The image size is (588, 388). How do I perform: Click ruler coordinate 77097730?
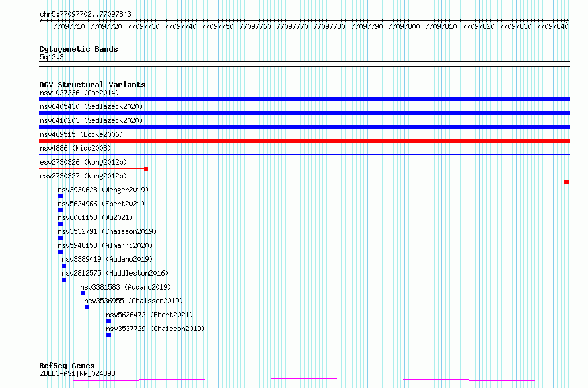point(143,26)
